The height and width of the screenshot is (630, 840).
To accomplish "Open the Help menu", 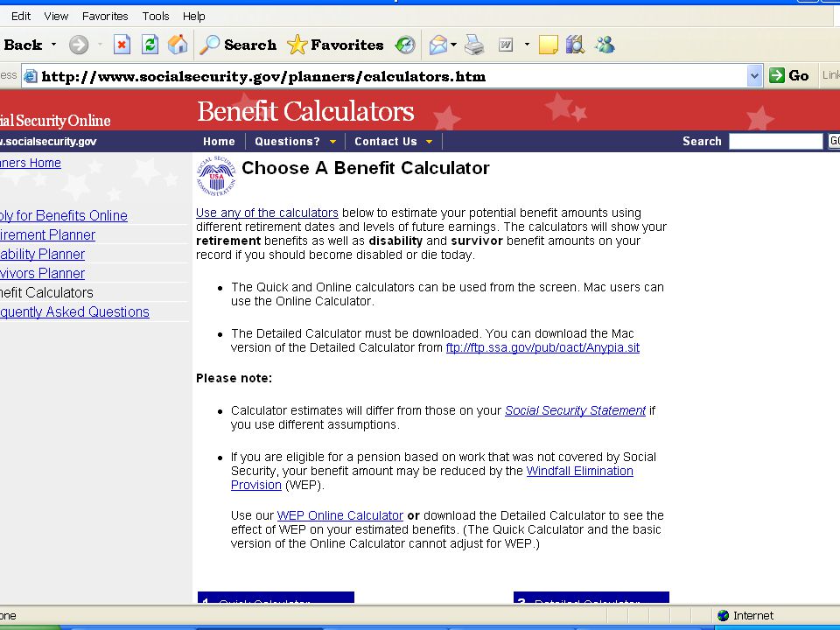I will [194, 16].
